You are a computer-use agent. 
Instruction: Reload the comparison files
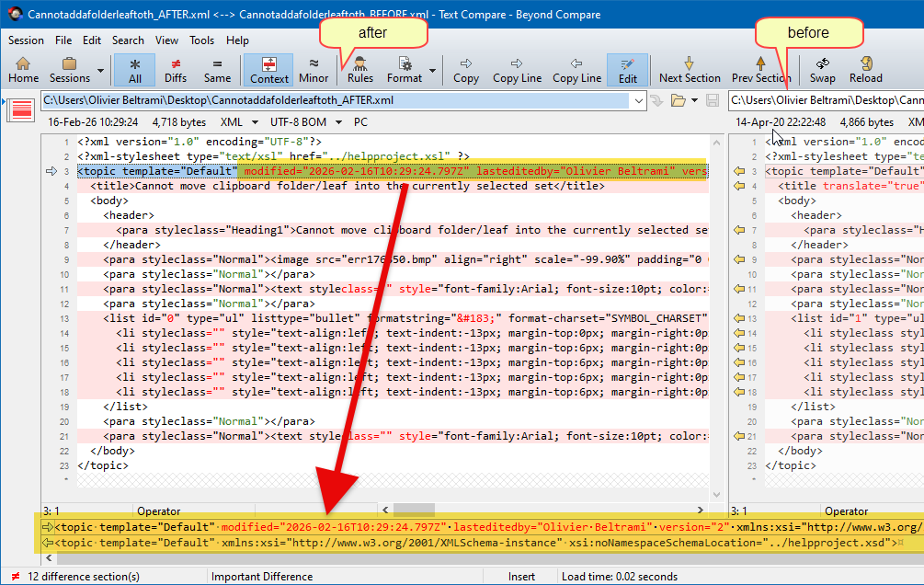[866, 63]
